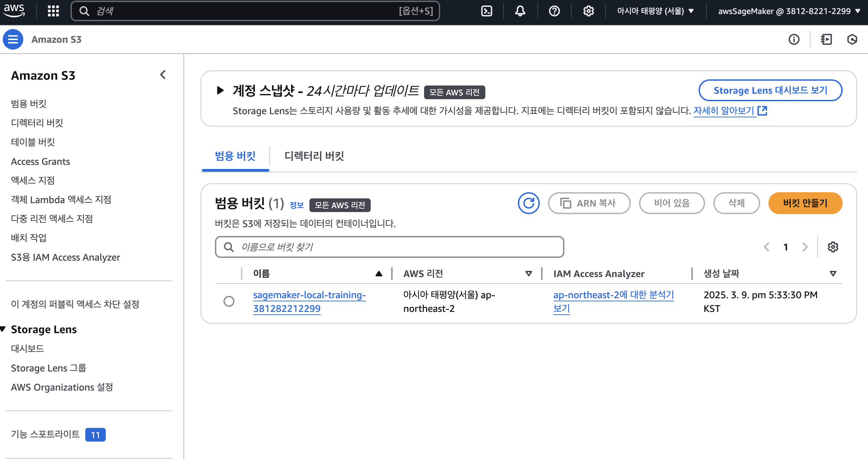868x459 pixels.
Task: Switch to the 디렉터리 버킷 tab
Action: click(x=314, y=156)
